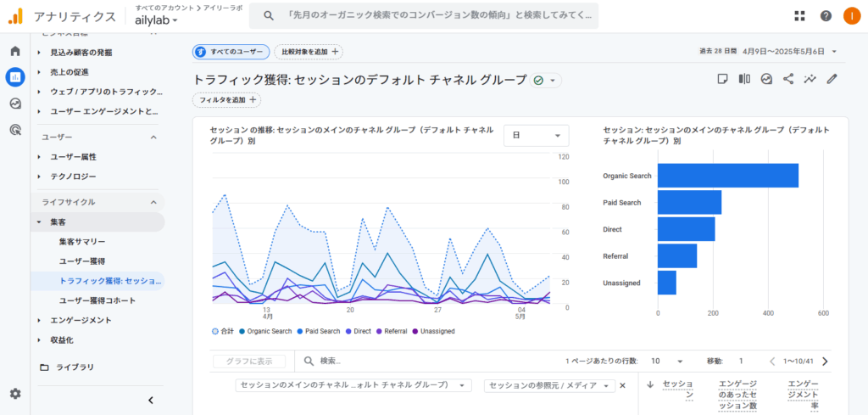The width and height of the screenshot is (868, 415).
Task: Expand ユーザー属性
Action: [x=39, y=157]
